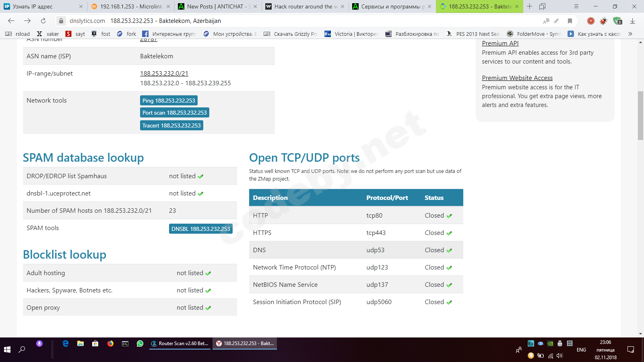The image size is (644, 362).
Task: Open Windows taskbar search
Action: pos(22,350)
